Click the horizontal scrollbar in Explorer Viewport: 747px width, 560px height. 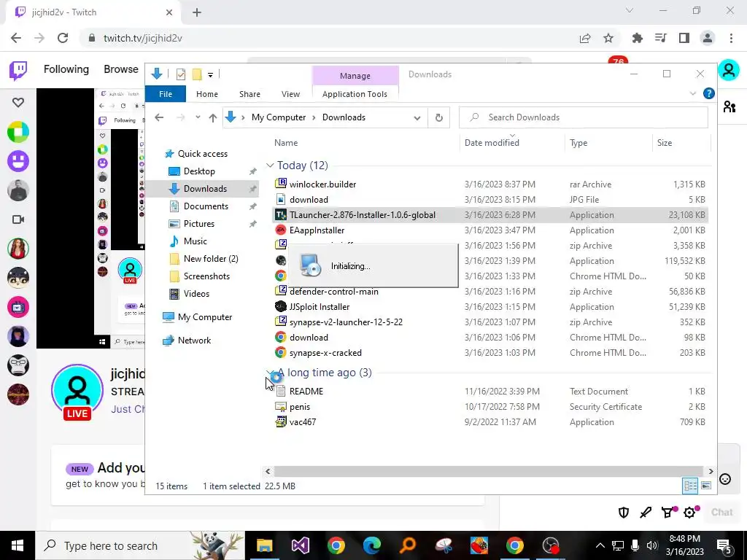click(488, 471)
